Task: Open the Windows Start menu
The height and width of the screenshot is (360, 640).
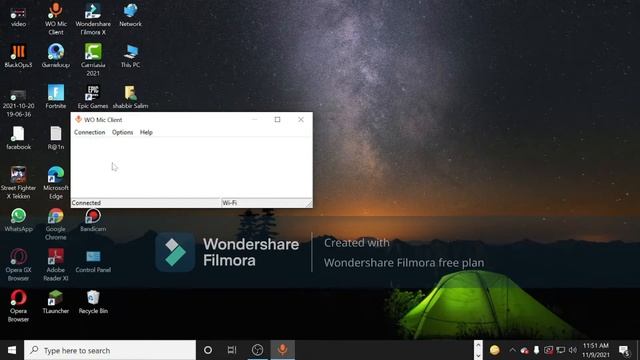Action: (12, 350)
